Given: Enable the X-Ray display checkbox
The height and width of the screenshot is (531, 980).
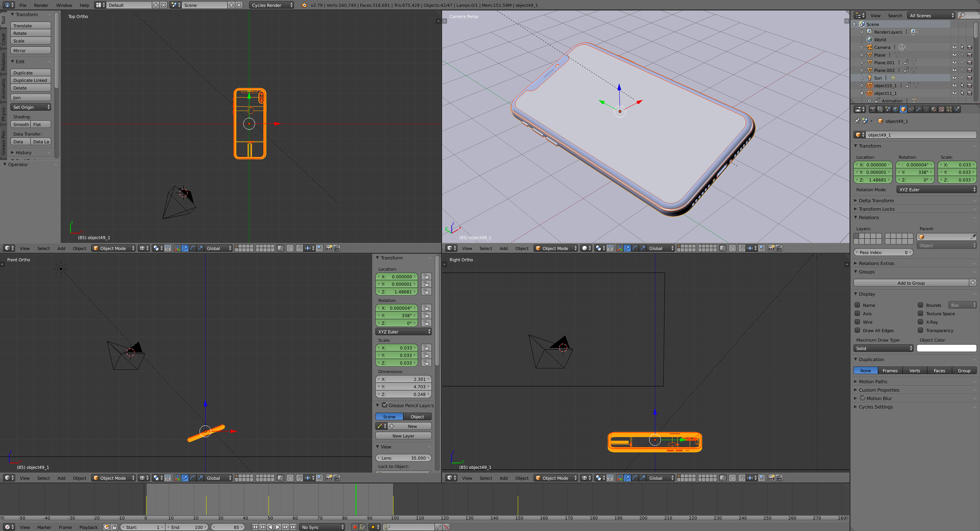Looking at the screenshot, I should point(921,322).
